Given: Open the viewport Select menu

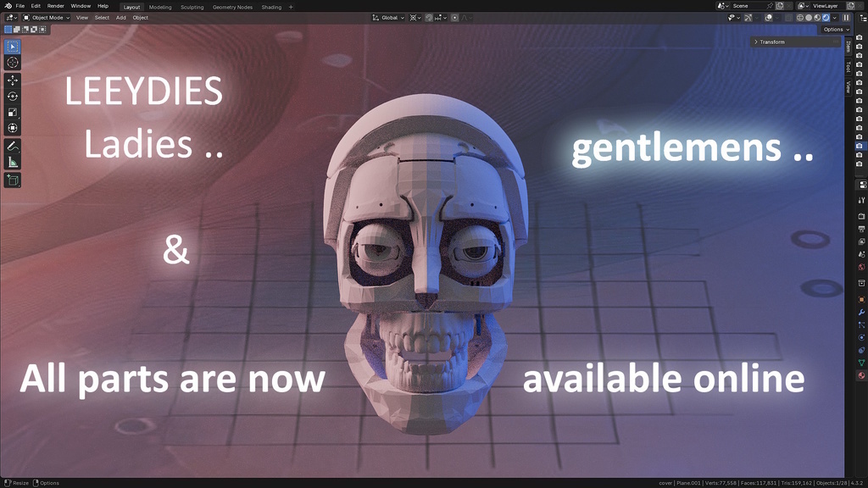Looking at the screenshot, I should [x=102, y=18].
